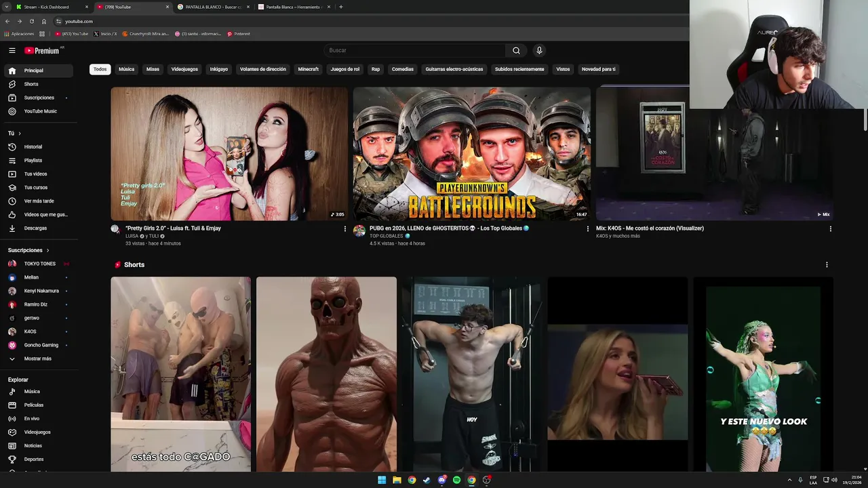
Task: Open options for Mix K4OS video
Action: [830, 228]
